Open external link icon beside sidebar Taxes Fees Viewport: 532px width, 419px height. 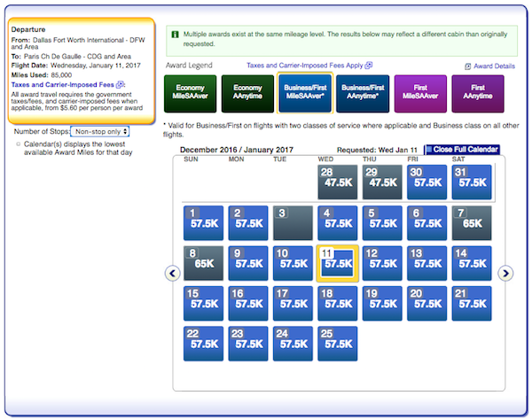click(x=120, y=85)
